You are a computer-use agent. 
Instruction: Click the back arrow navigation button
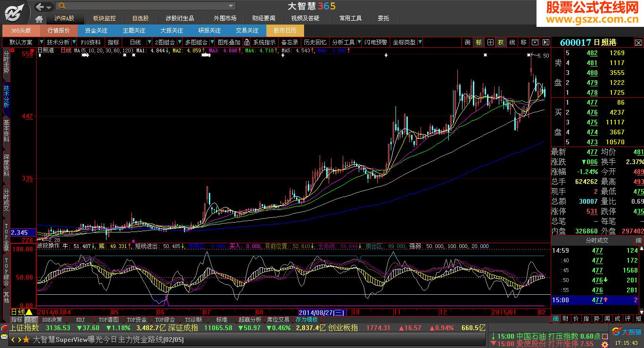click(40, 6)
